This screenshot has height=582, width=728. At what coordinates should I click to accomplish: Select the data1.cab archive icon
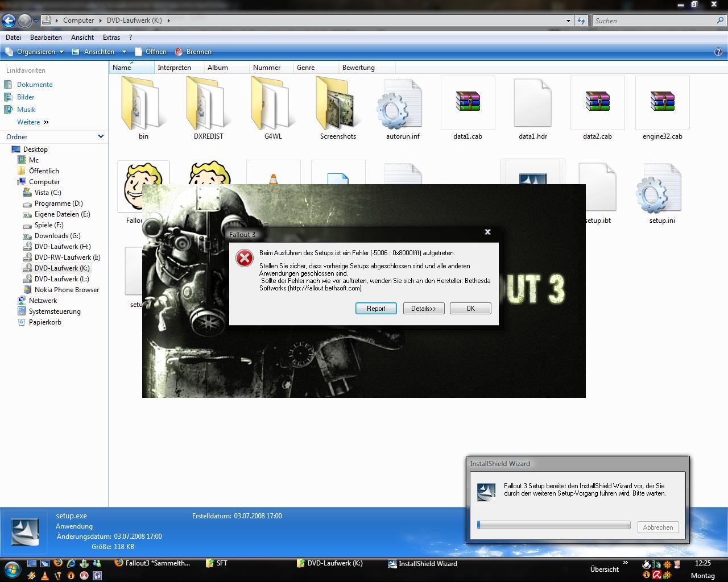(468, 102)
